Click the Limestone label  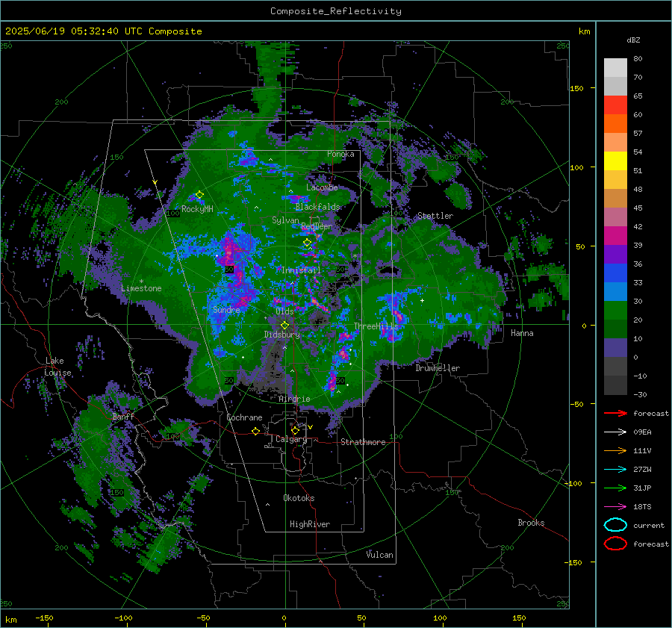141,288
